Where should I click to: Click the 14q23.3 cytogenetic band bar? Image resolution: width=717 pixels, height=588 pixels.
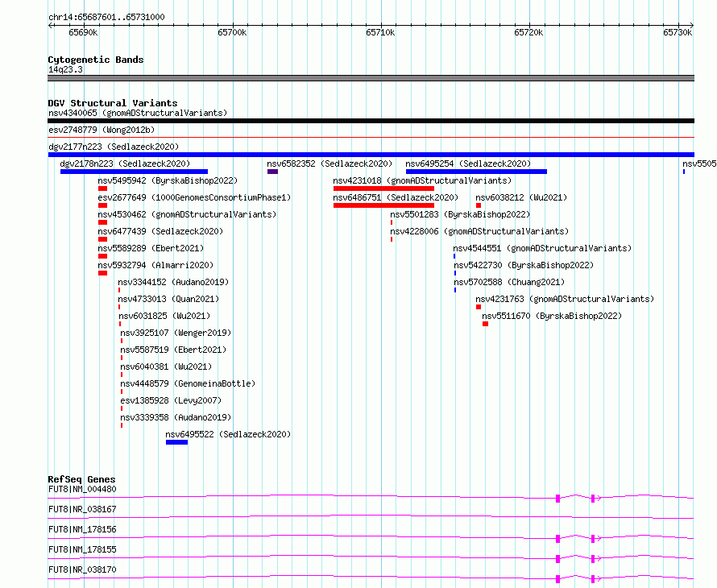[371, 78]
